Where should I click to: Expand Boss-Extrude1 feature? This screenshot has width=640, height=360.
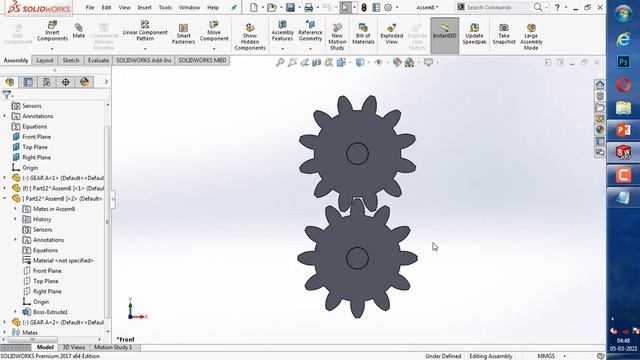coord(16,312)
